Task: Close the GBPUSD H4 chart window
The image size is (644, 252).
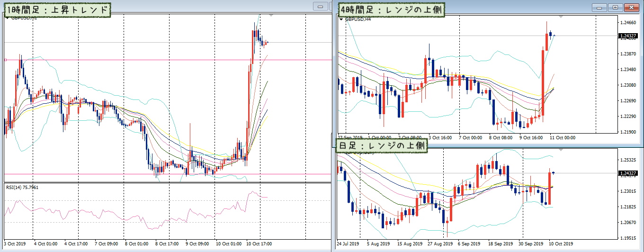Action: tap(632, 7)
